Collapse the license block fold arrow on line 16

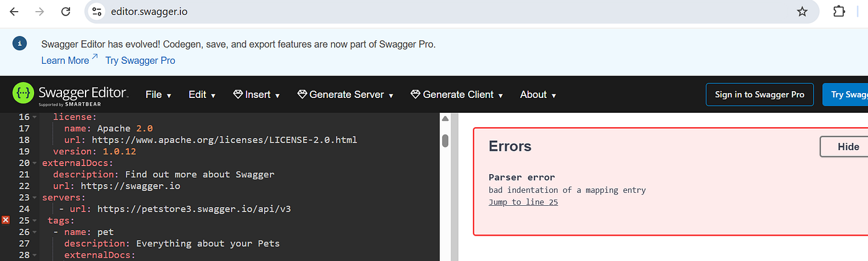[x=35, y=117]
